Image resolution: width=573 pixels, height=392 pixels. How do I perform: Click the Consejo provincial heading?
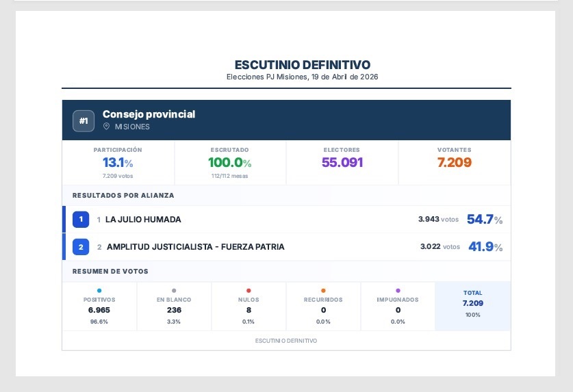pos(149,114)
